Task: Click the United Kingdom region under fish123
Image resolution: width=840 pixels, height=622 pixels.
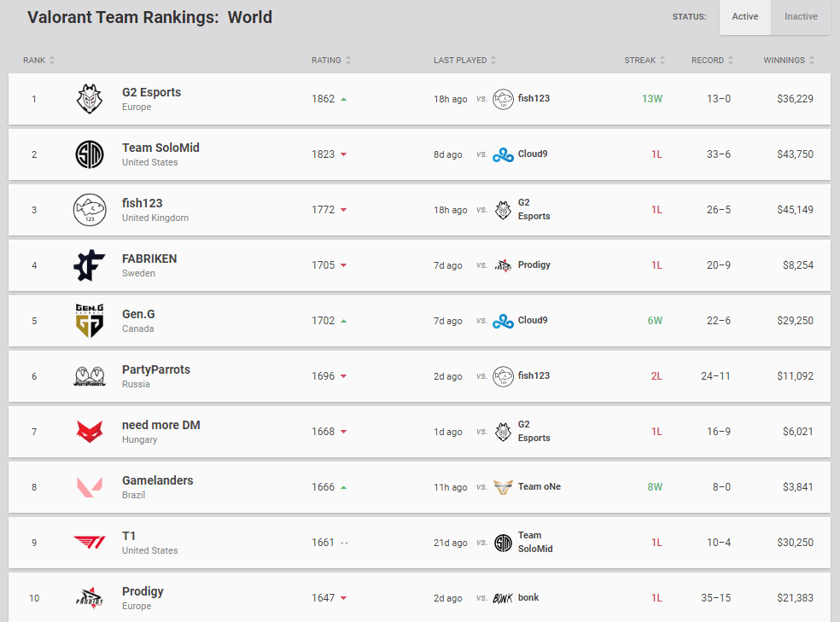Action: pos(155,218)
